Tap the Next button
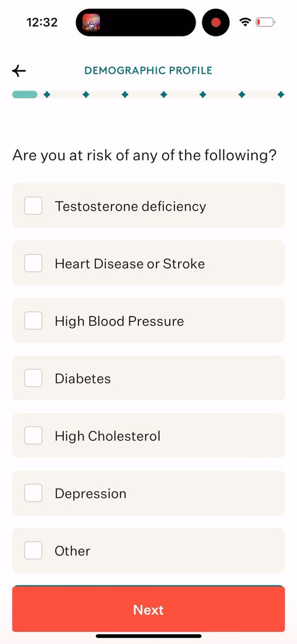Viewport: 297px width, 644px height. [148, 609]
